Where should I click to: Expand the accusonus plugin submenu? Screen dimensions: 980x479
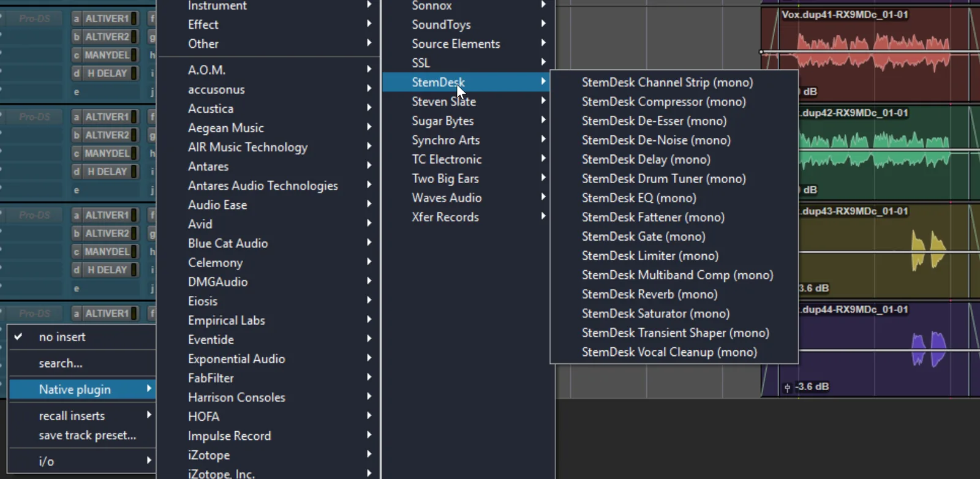268,89
